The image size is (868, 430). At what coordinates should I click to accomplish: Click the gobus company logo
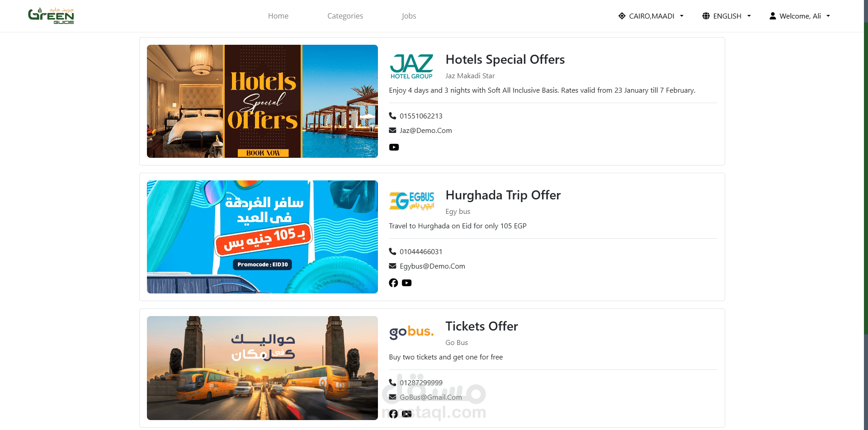click(411, 332)
